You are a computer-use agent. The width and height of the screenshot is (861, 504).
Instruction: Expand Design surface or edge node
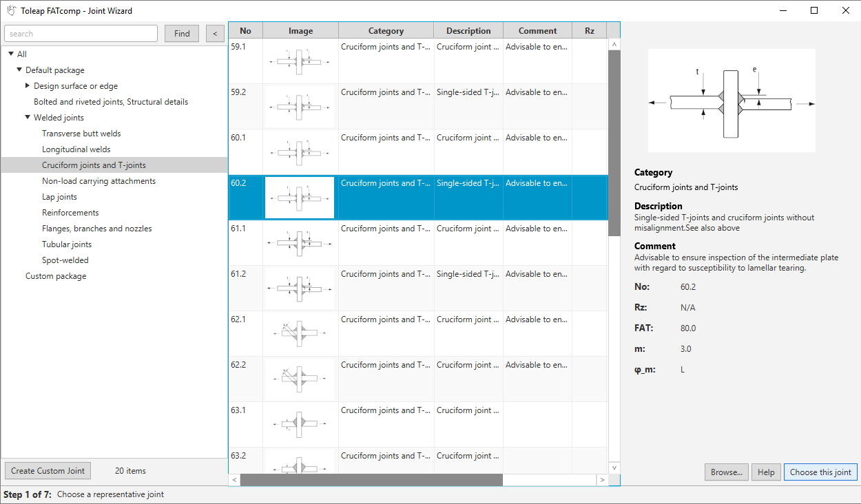[x=28, y=86]
